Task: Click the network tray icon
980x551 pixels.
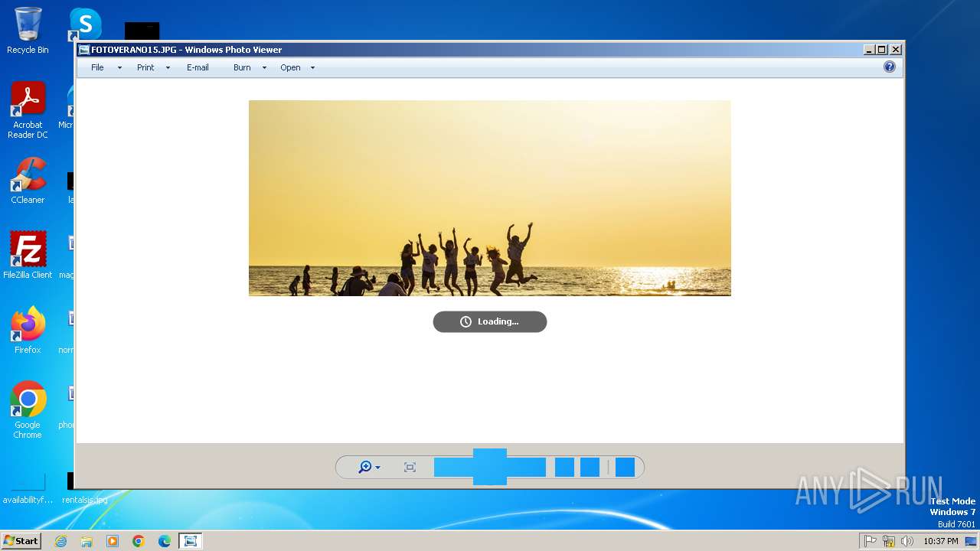Action: (x=889, y=541)
